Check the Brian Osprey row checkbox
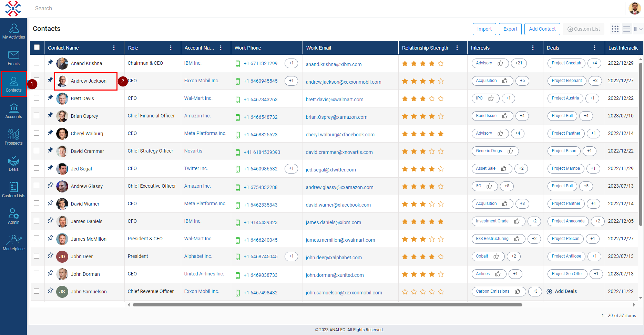 pyautogui.click(x=37, y=115)
